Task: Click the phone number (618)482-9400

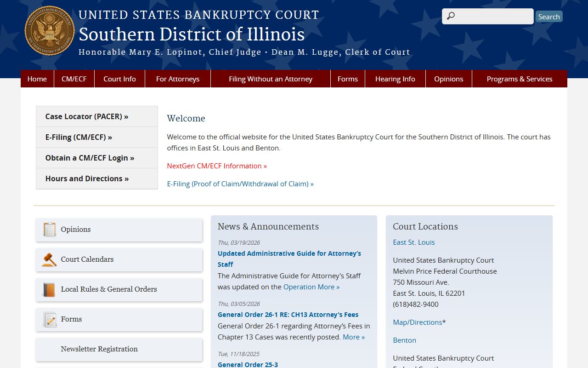Action: (416, 305)
